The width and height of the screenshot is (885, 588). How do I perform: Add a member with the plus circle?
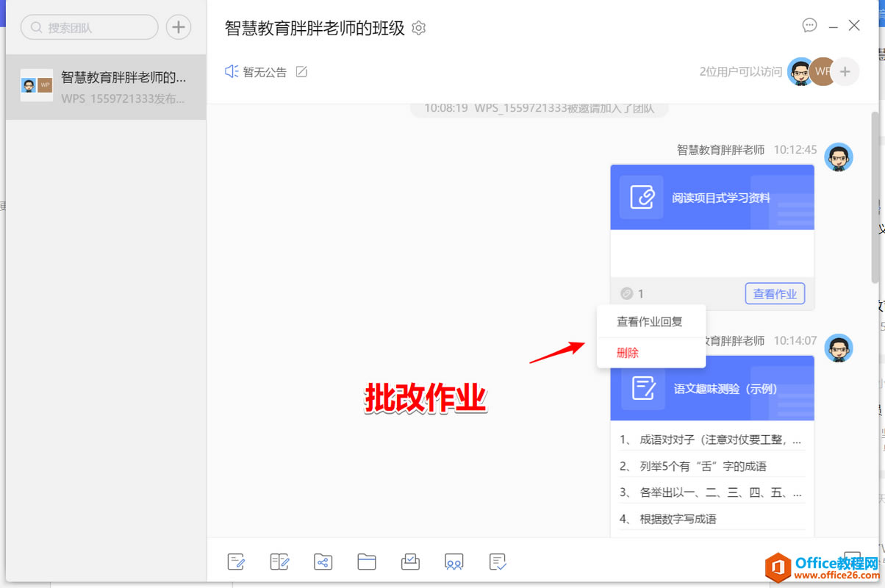click(845, 71)
